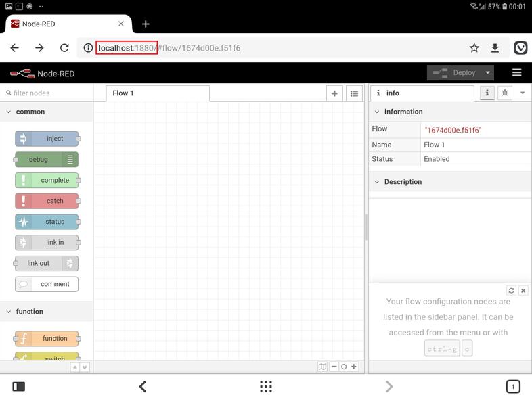Zoom in on the flow workspace
Image resolution: width=532 pixels, height=399 pixels.
(354, 367)
